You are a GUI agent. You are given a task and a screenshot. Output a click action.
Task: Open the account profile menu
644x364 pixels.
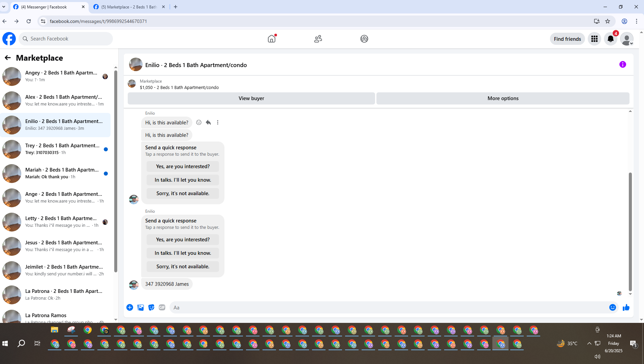pyautogui.click(x=626, y=39)
